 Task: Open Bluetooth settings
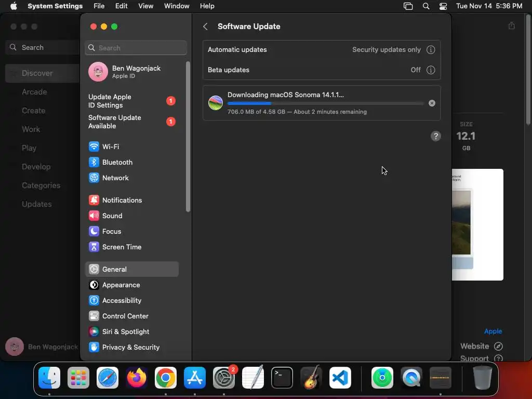point(131,162)
